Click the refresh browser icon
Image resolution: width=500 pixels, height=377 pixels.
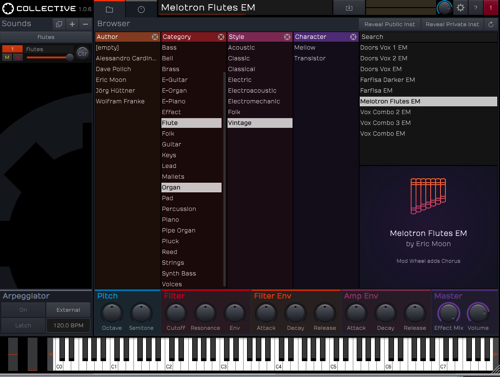pos(491,24)
